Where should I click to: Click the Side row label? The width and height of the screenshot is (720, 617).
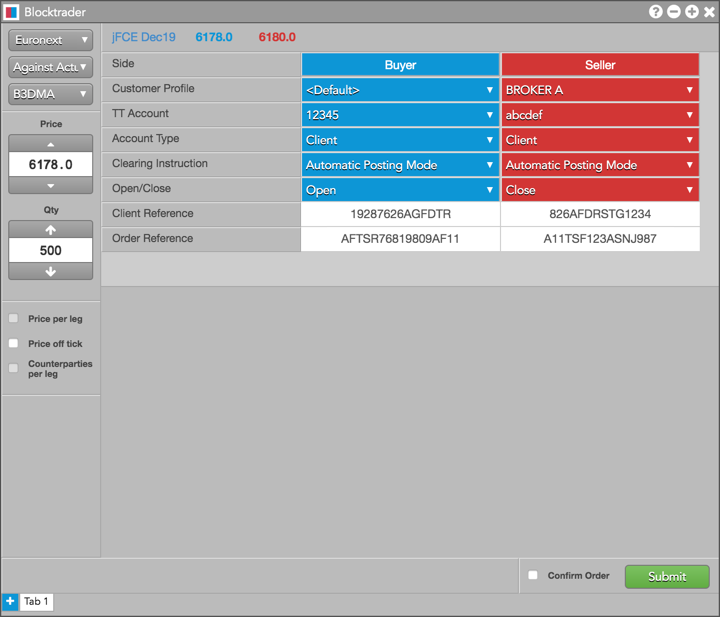(x=123, y=63)
